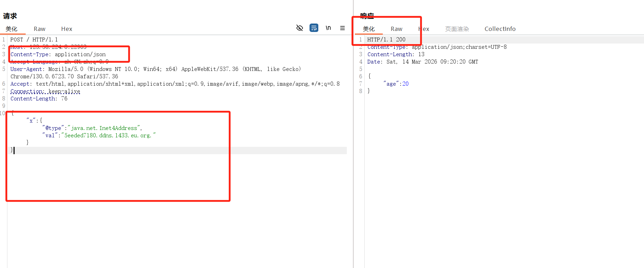Toggle the hide-content eye icon in request
This screenshot has height=268, width=644.
coord(300,28)
